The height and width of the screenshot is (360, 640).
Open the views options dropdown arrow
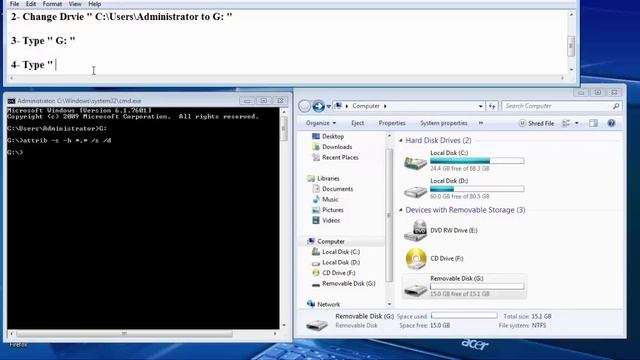(x=577, y=123)
